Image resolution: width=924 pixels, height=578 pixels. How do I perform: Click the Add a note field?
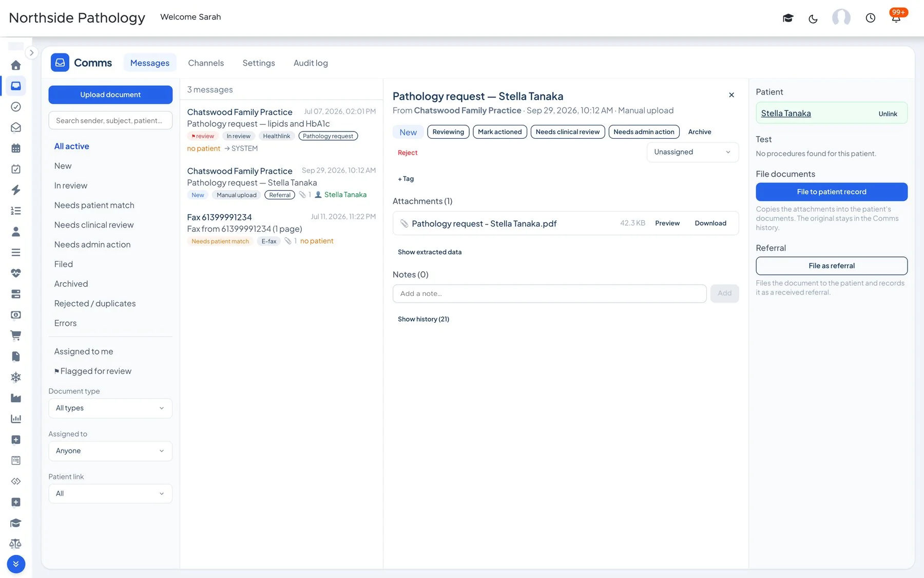pyautogui.click(x=549, y=293)
